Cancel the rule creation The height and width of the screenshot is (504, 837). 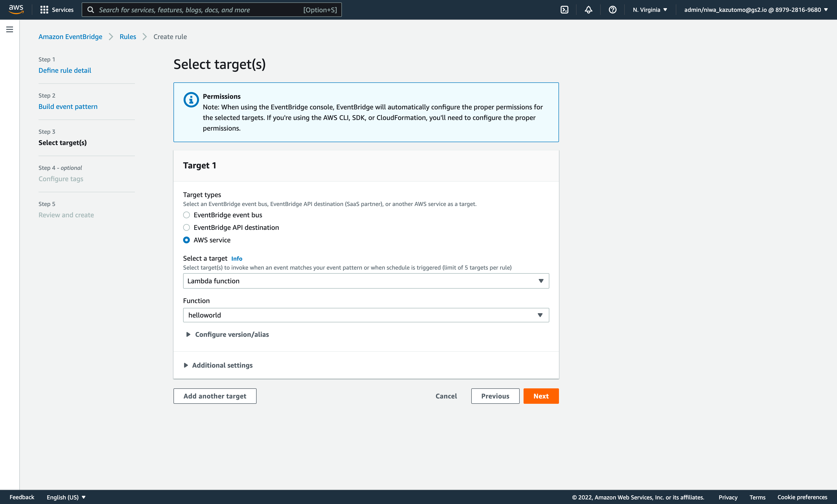pyautogui.click(x=446, y=396)
